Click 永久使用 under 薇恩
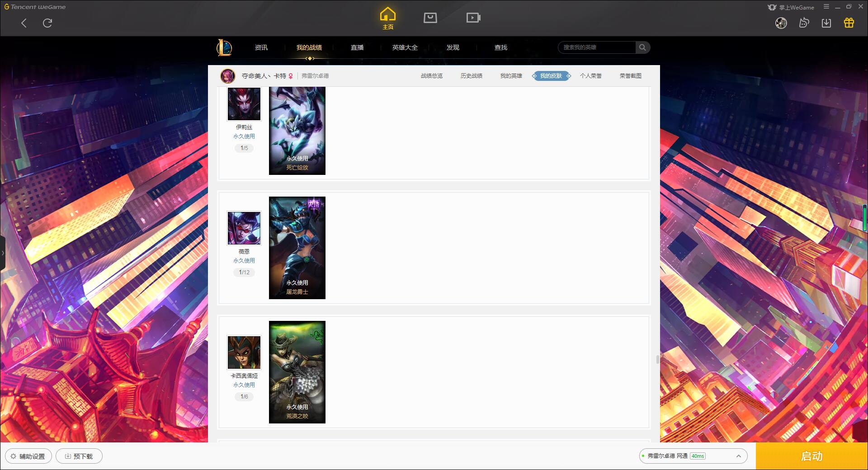 click(x=244, y=261)
